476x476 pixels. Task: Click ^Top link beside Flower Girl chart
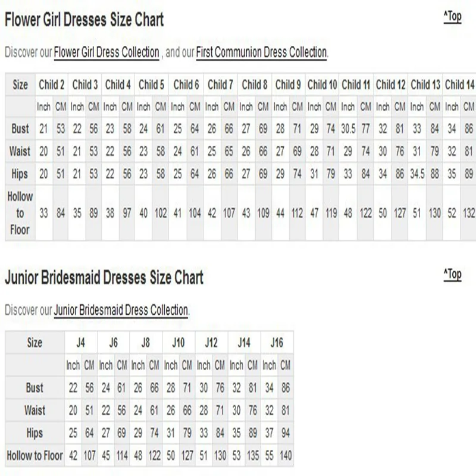pos(452,17)
